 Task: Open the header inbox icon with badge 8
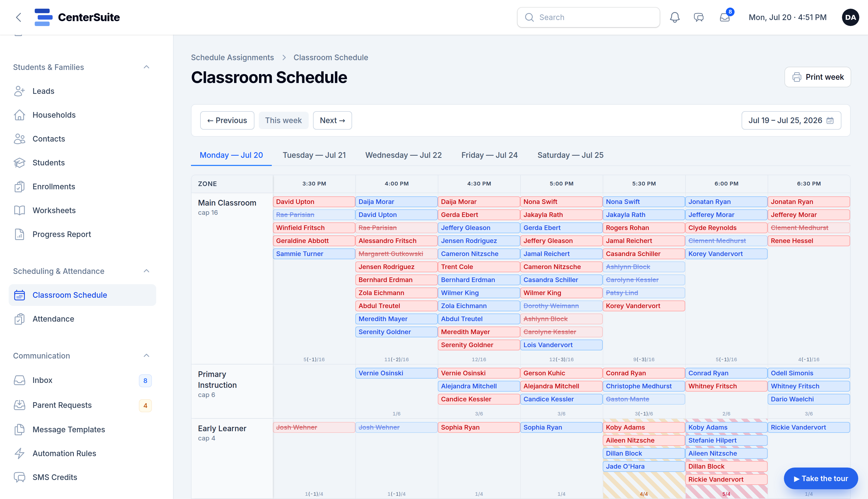[x=725, y=17]
